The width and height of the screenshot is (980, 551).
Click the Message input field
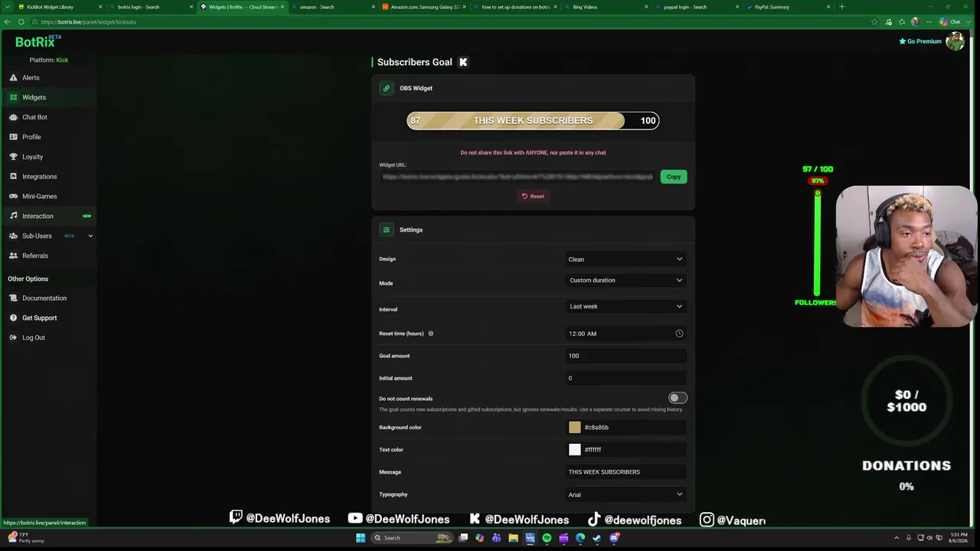click(x=626, y=472)
